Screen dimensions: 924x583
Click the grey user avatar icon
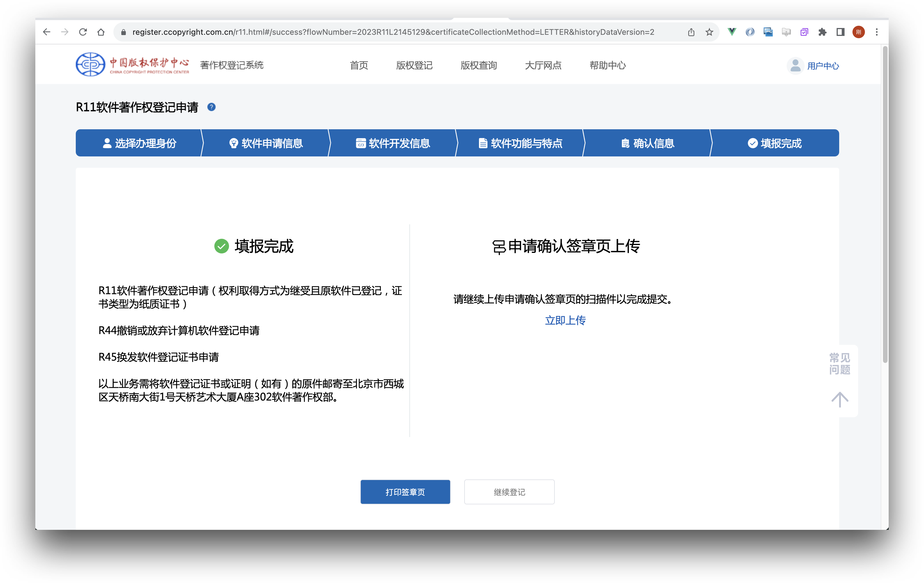tap(795, 66)
